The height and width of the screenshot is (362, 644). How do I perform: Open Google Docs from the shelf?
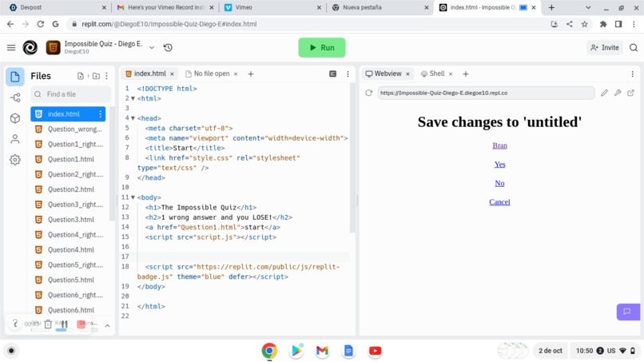[x=348, y=351]
